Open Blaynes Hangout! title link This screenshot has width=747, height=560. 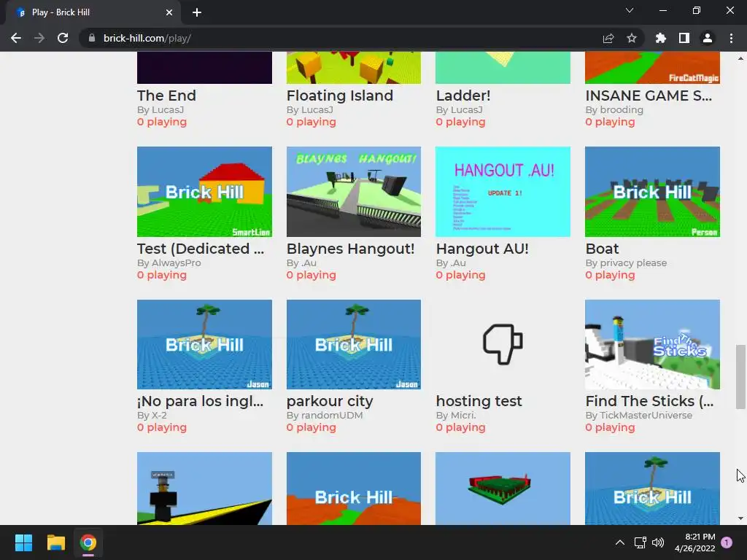(x=351, y=249)
